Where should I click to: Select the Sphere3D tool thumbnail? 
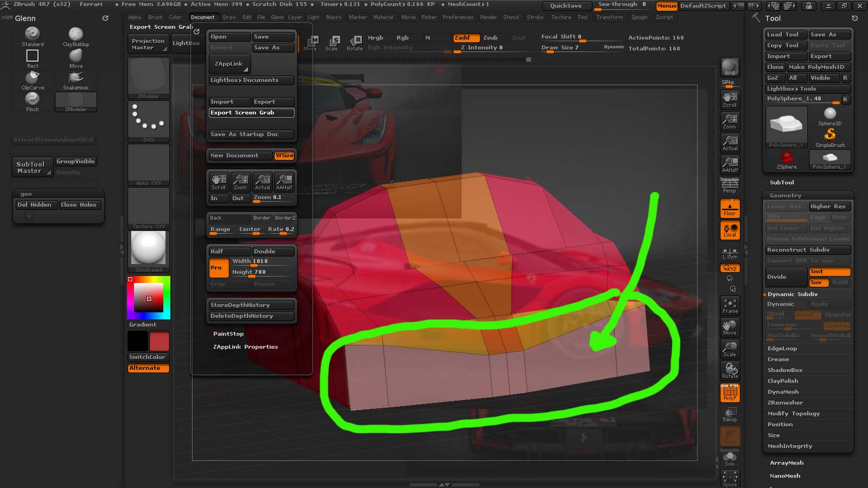pos(830,116)
